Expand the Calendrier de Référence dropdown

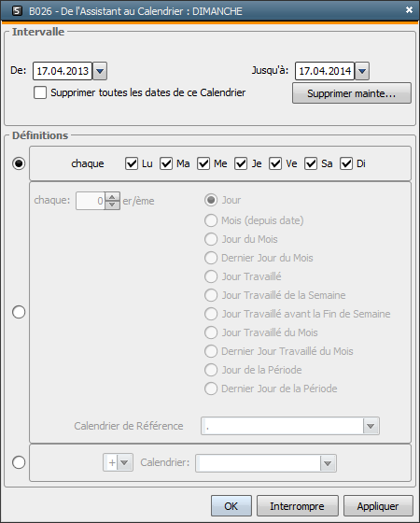(371, 426)
